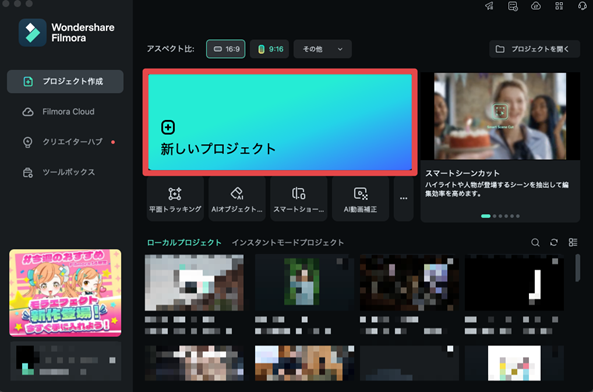Screen dimensions: 593x392
Task: Click the red dot on クリエイターハブ
Action: tap(113, 142)
